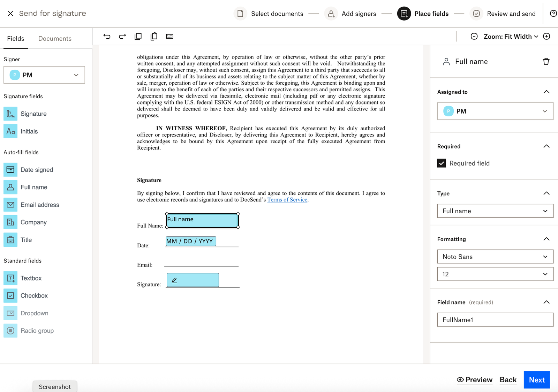Viewport: 558px width, 392px height.
Task: Click the FullName1 field name input
Action: click(x=495, y=320)
